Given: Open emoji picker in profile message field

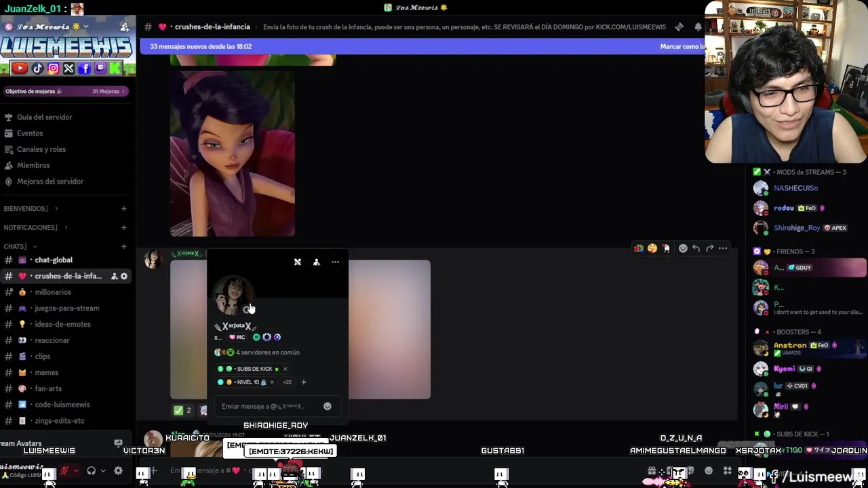Looking at the screenshot, I should (327, 406).
